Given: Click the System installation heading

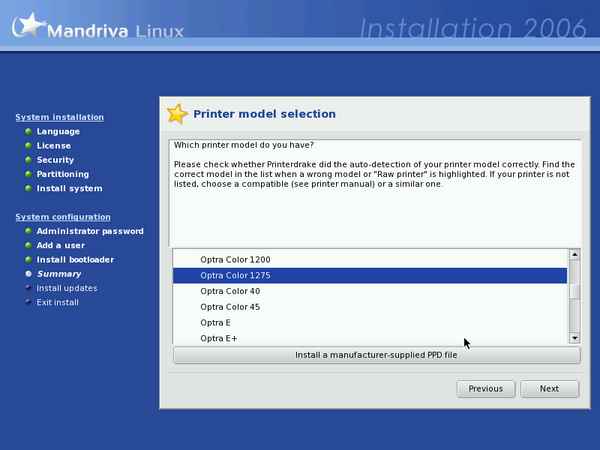Looking at the screenshot, I should point(60,117).
